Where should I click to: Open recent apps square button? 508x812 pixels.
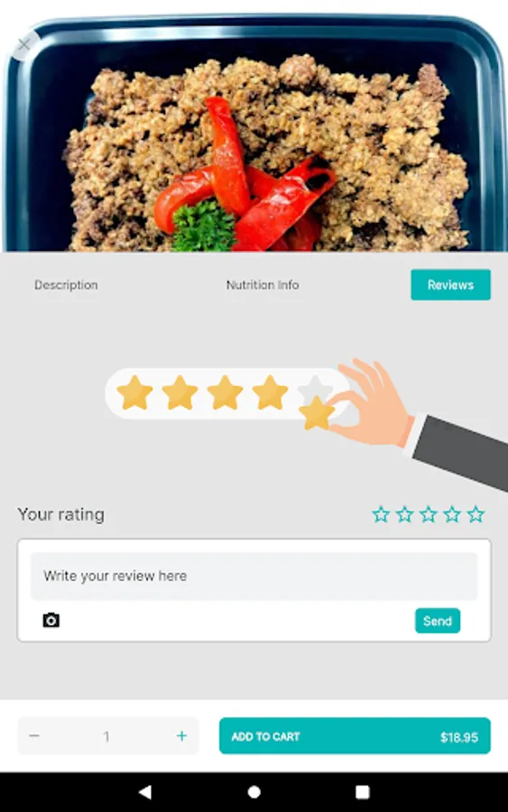click(363, 792)
